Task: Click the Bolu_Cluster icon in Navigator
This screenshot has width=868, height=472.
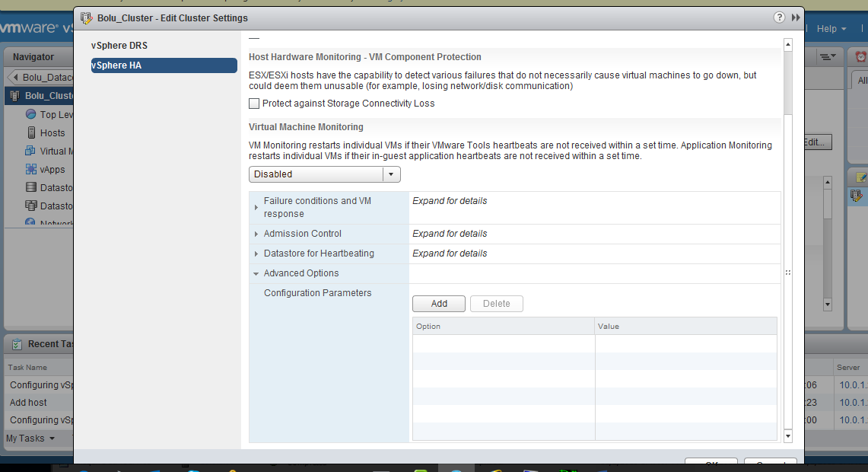Action: (15, 96)
